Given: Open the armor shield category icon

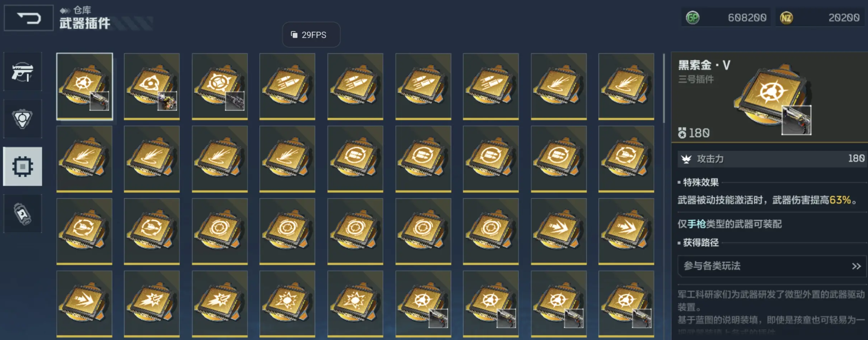Looking at the screenshot, I should pyautogui.click(x=22, y=119).
